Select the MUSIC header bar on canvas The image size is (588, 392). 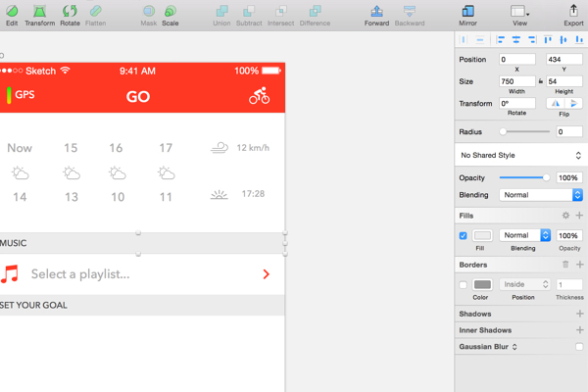click(142, 243)
